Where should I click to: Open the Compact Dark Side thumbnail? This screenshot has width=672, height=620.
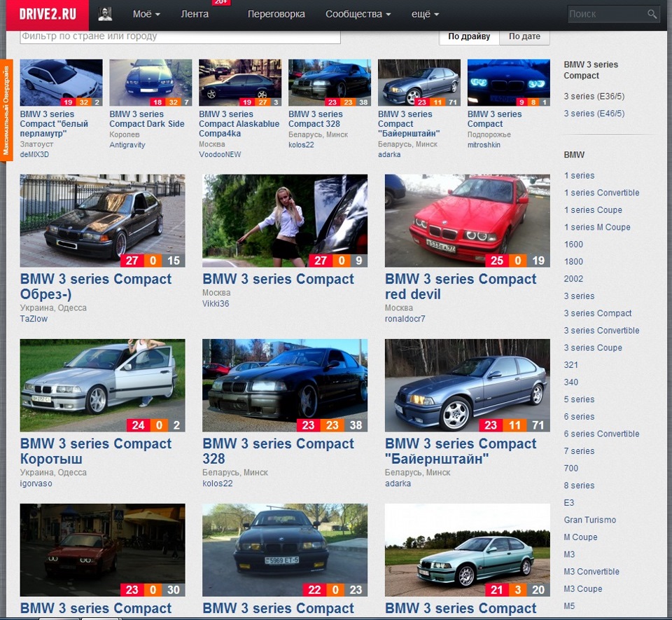tap(150, 83)
